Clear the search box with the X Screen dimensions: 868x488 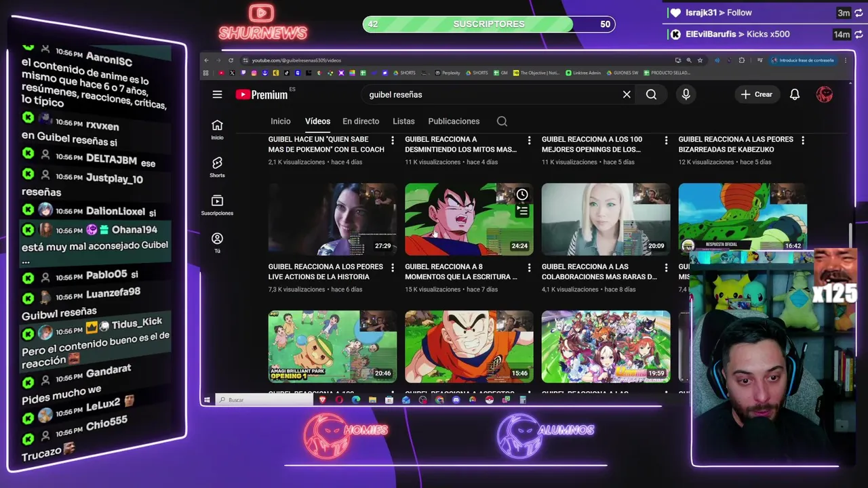[x=627, y=94]
